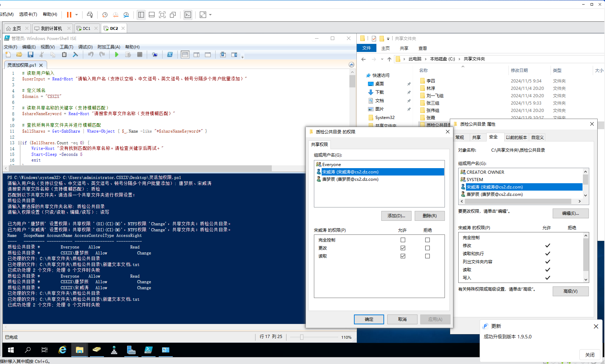The width and height of the screenshot is (605, 364).
Task: Click VMware full screen mode icon
Action: pos(162,15)
